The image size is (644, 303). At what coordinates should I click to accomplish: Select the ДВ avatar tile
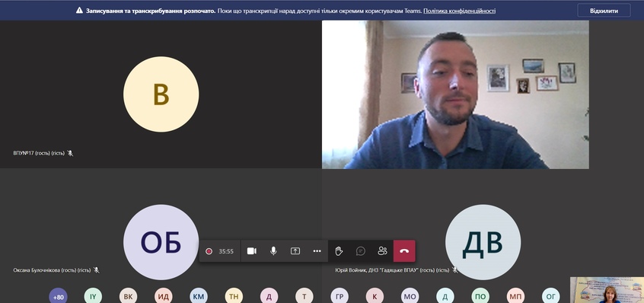point(483,242)
